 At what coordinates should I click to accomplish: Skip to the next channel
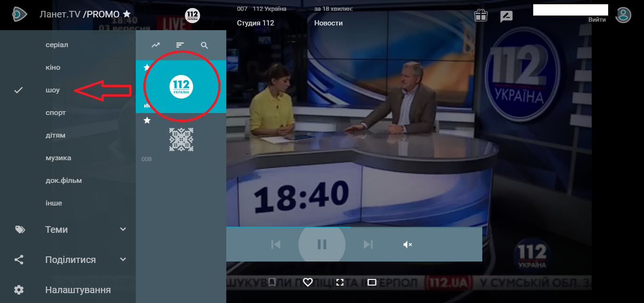coord(368,244)
